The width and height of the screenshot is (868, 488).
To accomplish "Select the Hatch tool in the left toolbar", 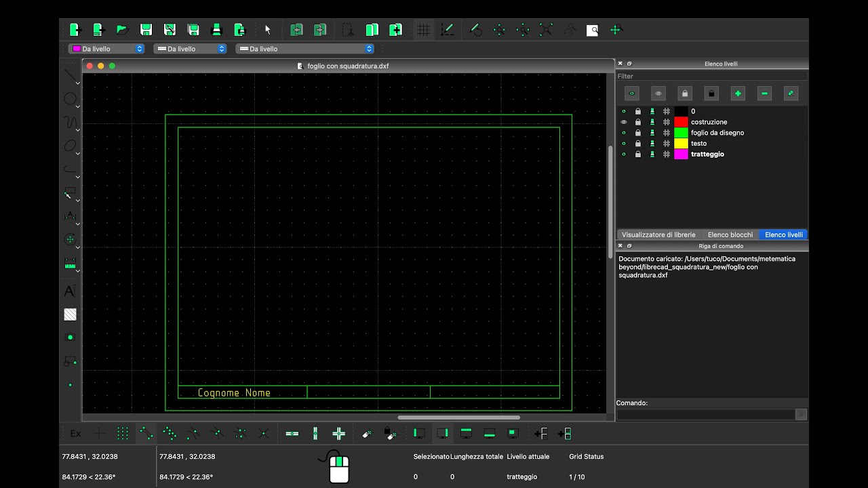I will [x=70, y=314].
